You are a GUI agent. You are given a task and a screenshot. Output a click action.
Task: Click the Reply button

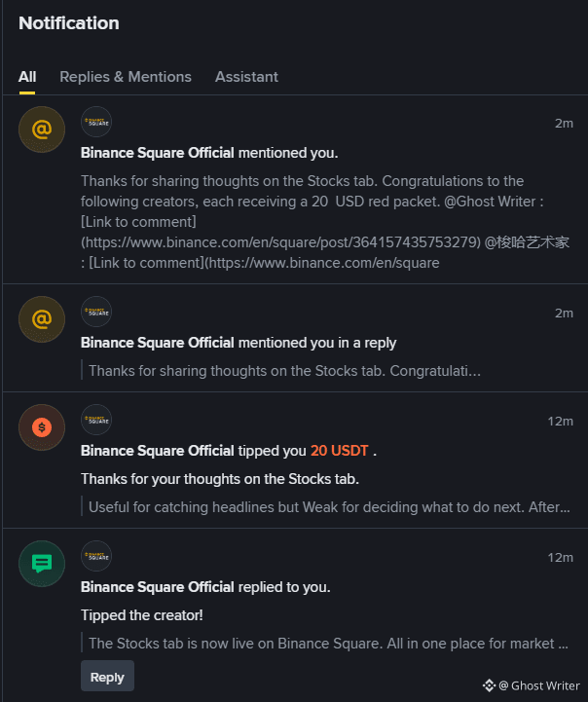107,677
